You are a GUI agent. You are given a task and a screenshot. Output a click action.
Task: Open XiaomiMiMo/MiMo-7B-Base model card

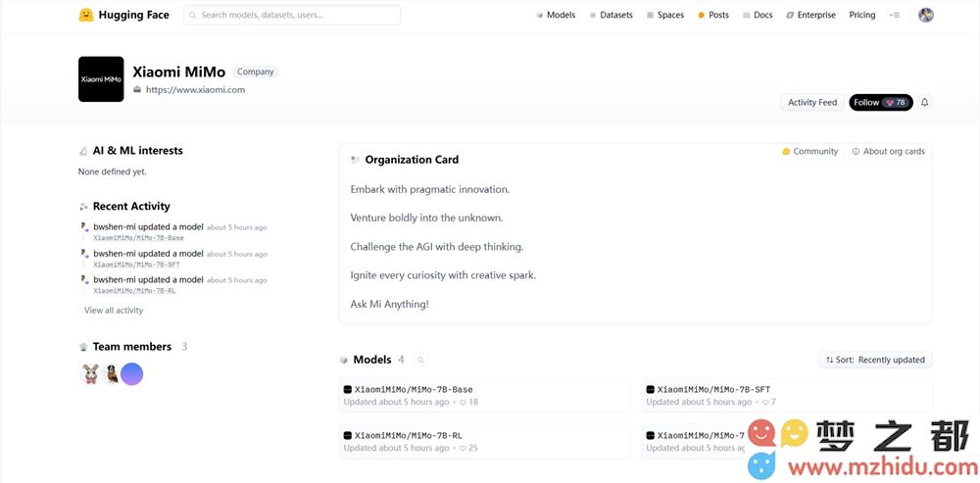click(x=484, y=395)
